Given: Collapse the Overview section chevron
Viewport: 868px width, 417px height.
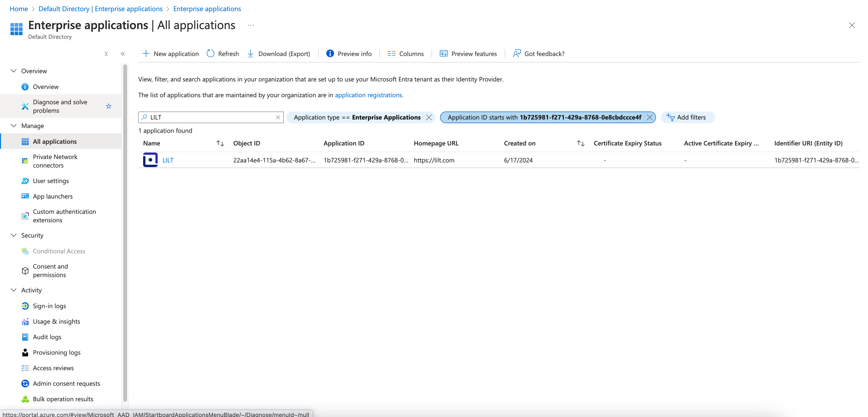Looking at the screenshot, I should click(14, 71).
